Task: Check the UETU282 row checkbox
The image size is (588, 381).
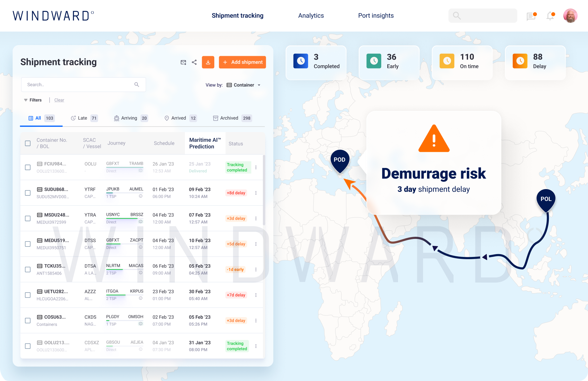Action: pyautogui.click(x=28, y=295)
